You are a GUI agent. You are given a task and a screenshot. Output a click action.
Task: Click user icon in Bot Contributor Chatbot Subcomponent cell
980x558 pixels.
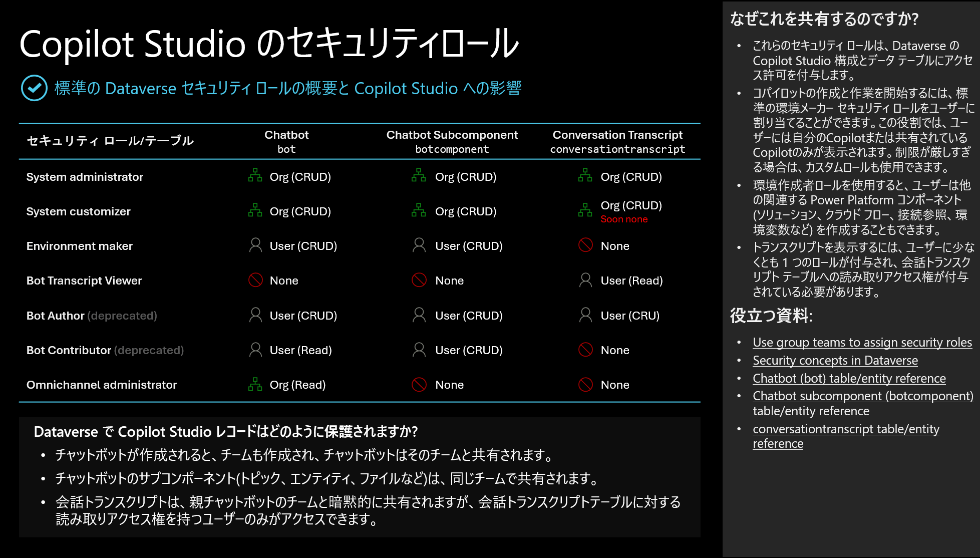point(419,350)
